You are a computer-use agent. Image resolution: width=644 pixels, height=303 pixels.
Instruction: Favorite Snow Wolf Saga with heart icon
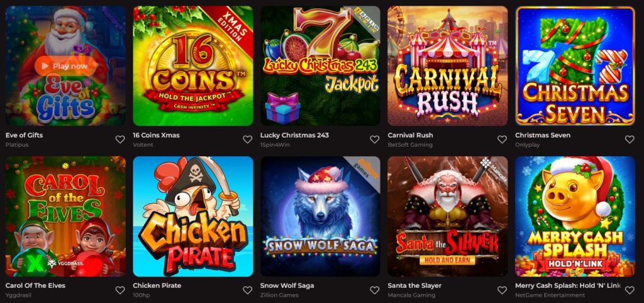pyautogui.click(x=375, y=290)
